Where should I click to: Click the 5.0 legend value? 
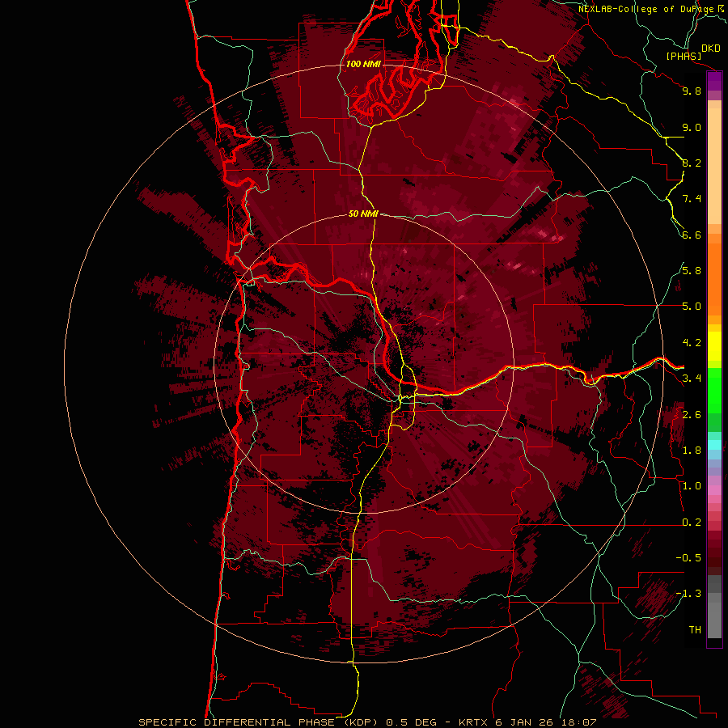pyautogui.click(x=692, y=307)
